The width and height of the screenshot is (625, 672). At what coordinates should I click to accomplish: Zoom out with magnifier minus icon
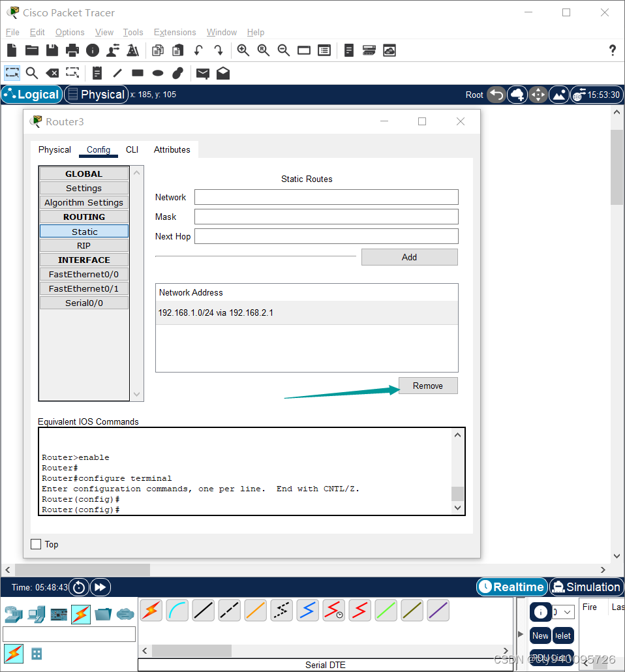click(283, 51)
